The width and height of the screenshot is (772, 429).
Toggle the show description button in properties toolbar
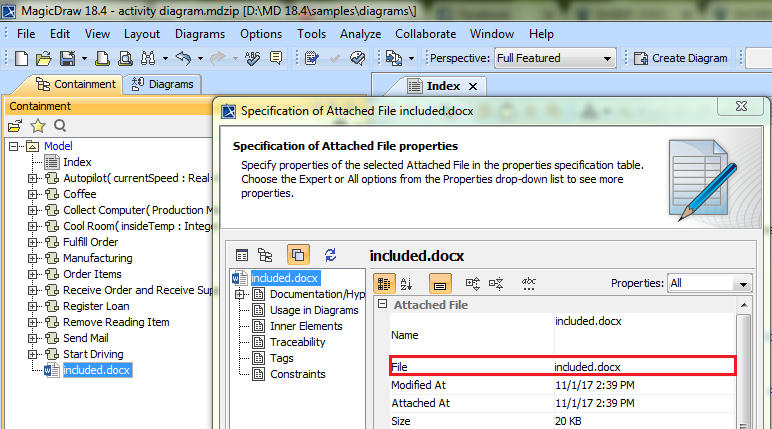pos(440,284)
